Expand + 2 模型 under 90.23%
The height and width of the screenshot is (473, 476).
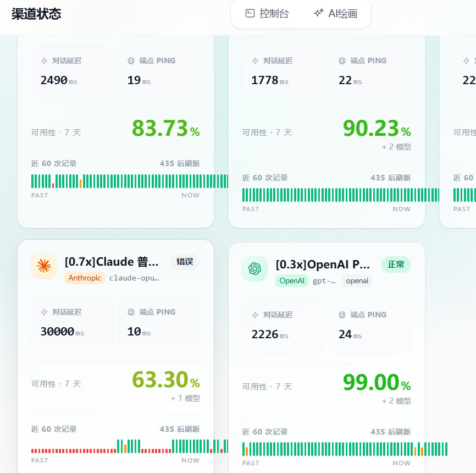pos(396,147)
